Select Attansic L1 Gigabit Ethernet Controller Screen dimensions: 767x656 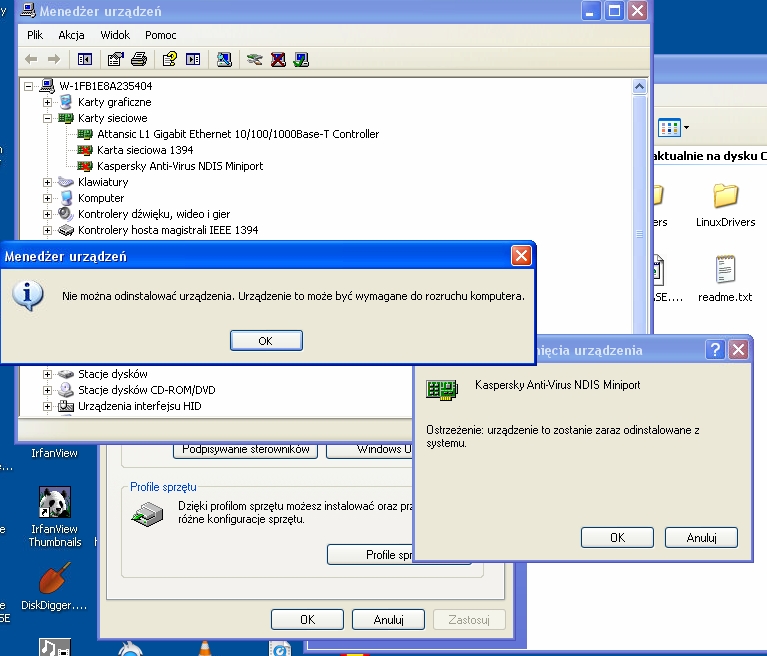tap(238, 134)
